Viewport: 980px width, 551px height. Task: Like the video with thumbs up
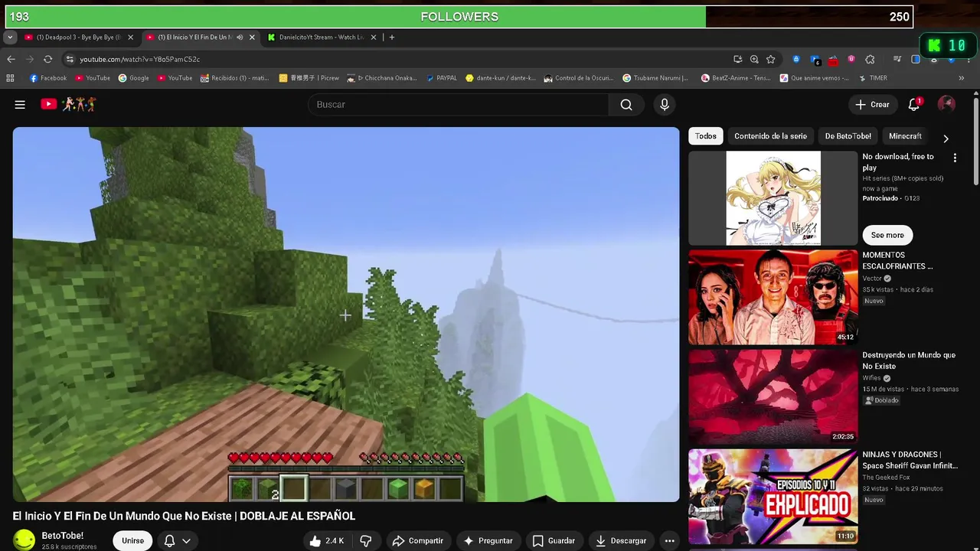click(x=326, y=541)
